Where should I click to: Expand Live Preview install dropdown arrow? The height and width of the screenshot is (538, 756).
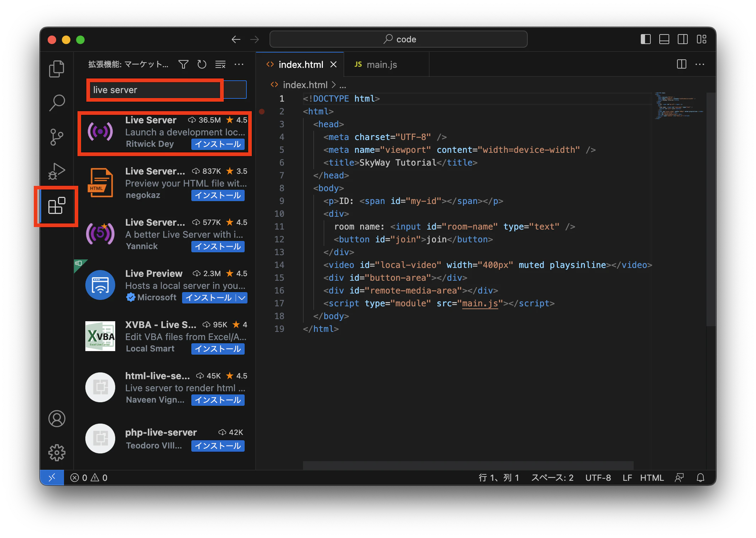242,298
